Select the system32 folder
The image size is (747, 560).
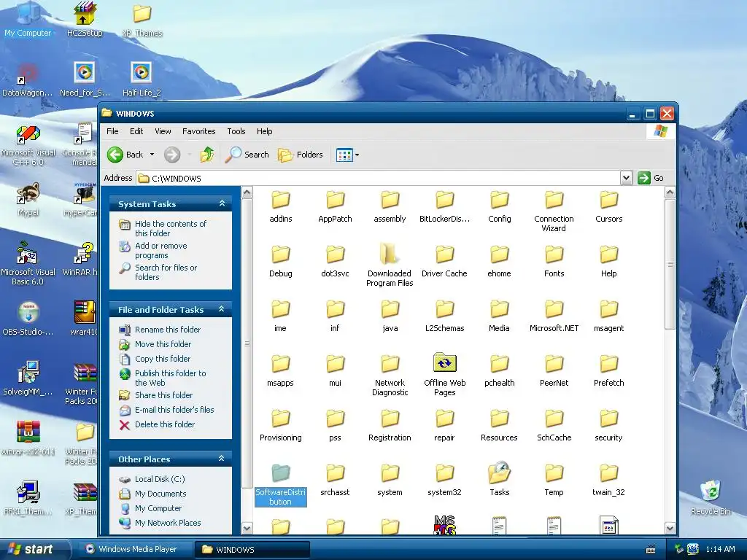(444, 480)
